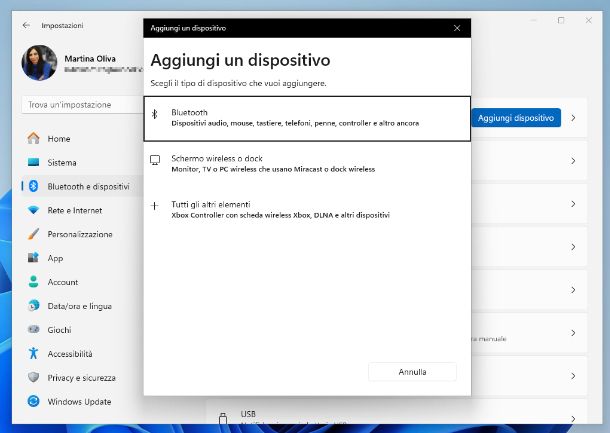
Task: Click the Windows Update icon
Action: tap(33, 401)
